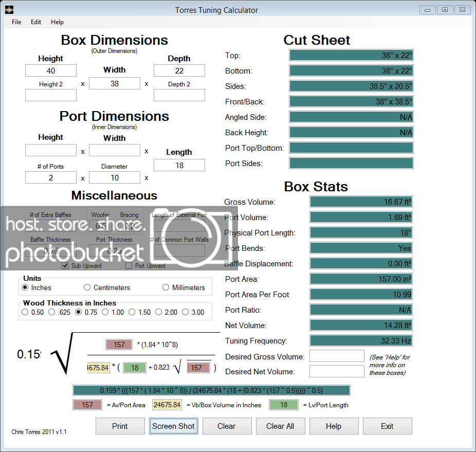Click the Desired Gross Volume field
This screenshot has width=476, height=452.
click(337, 356)
